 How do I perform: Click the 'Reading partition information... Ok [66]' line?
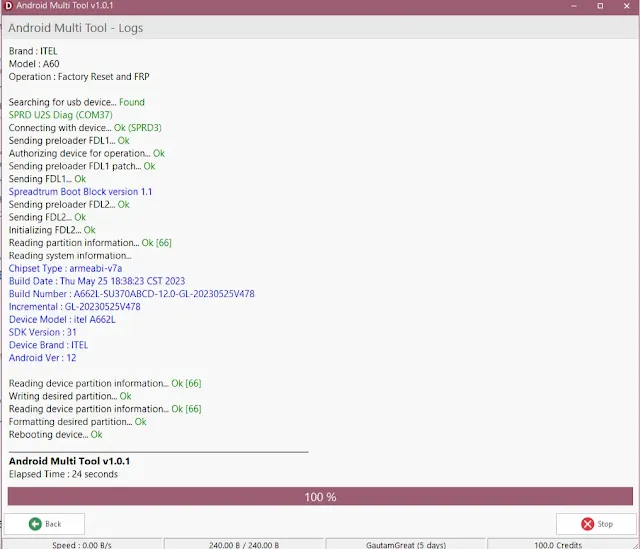point(90,243)
